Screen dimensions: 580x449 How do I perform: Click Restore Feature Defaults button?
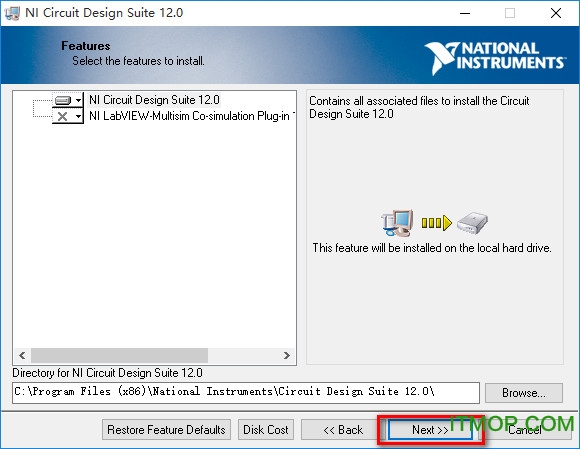pos(166,430)
